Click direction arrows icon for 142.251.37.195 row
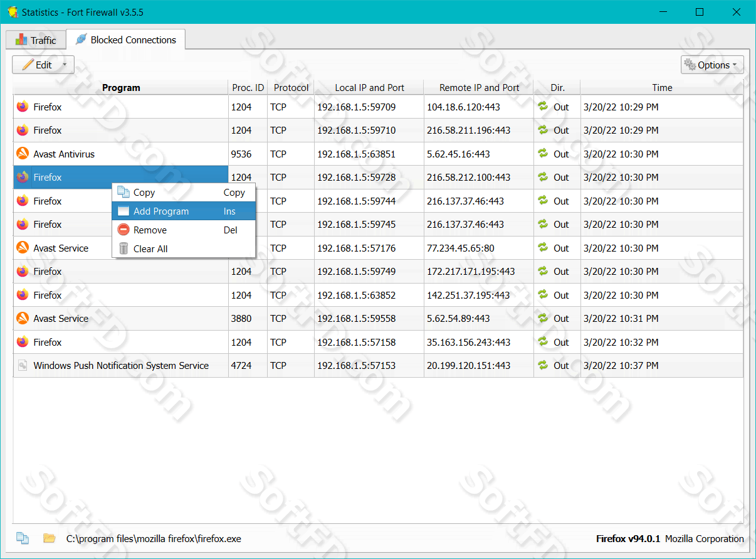This screenshot has width=756, height=559. point(543,295)
